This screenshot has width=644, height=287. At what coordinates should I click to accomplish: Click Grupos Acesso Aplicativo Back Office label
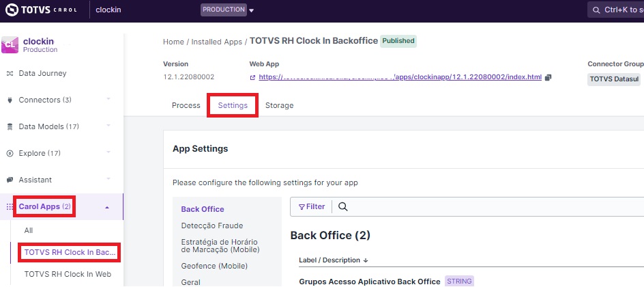[x=370, y=282]
